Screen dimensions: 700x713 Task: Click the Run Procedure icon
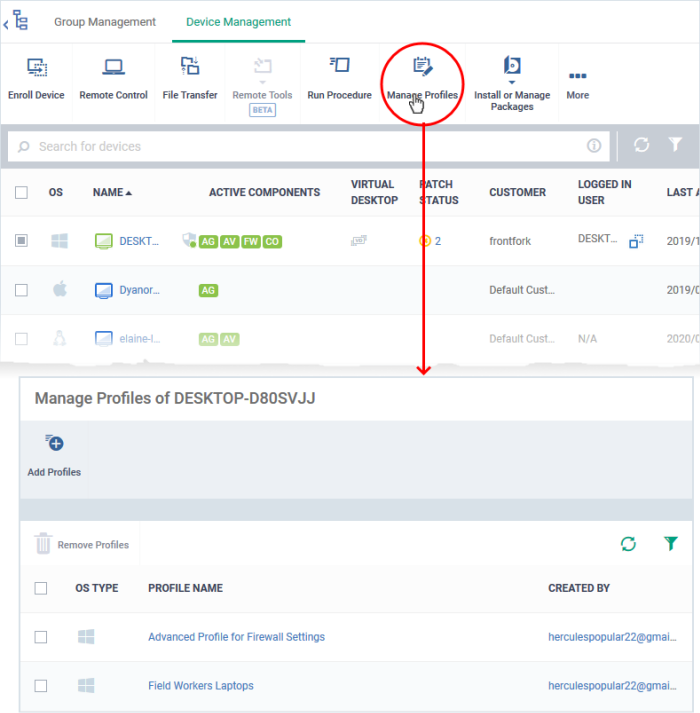[x=339, y=68]
